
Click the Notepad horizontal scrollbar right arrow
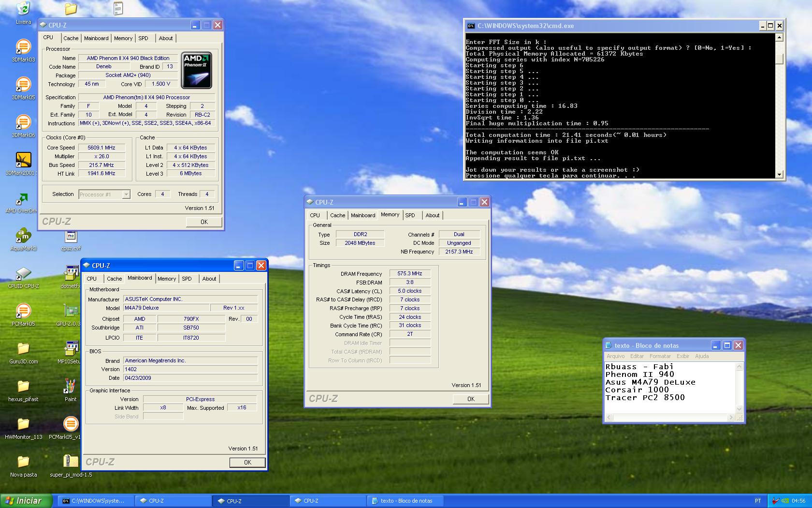(731, 417)
